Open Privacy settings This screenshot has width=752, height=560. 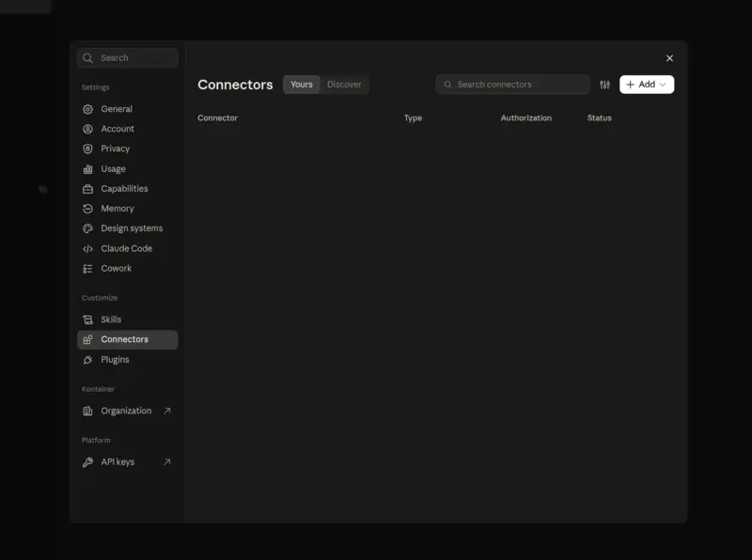[x=128, y=149]
